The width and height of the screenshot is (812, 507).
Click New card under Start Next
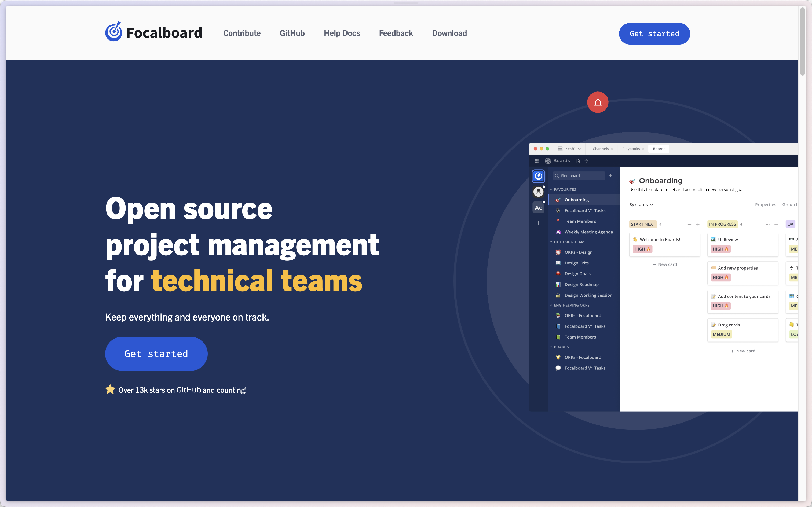(x=664, y=264)
